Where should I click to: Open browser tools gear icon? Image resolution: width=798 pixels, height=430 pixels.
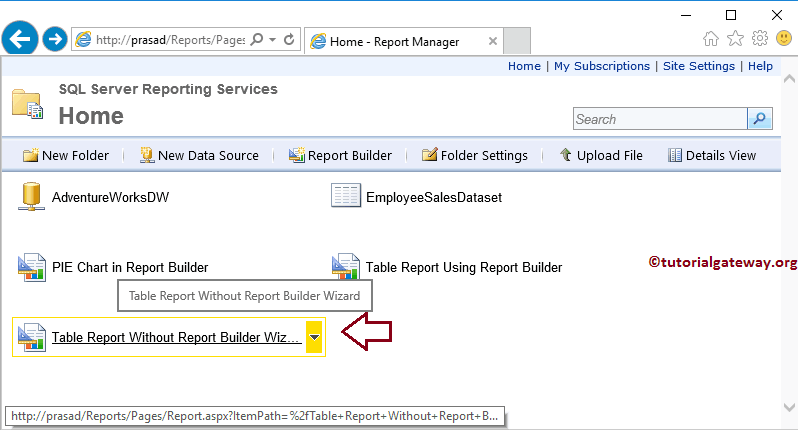click(760, 39)
